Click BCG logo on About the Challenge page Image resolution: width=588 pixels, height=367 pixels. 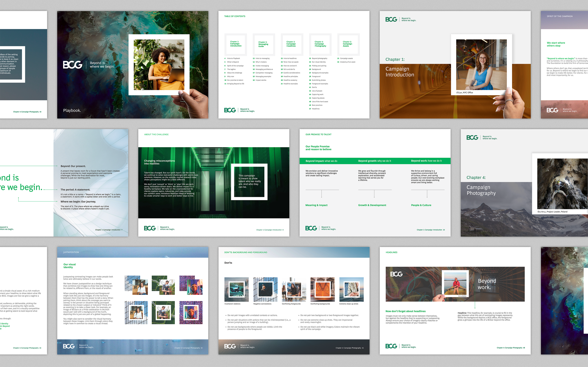point(150,228)
